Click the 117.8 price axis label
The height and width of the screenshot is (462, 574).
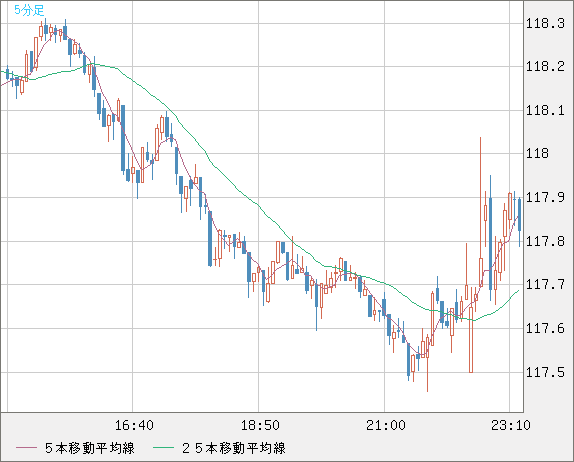(545, 241)
